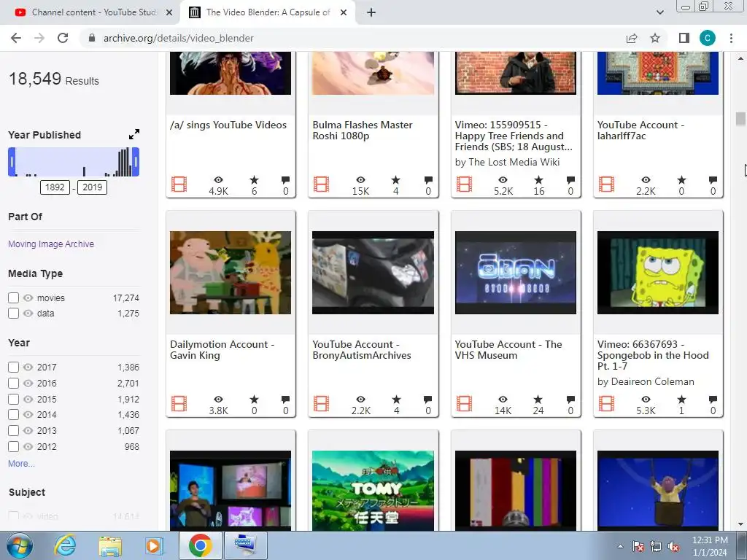Reload the archive.org page
The width and height of the screenshot is (747, 560).
[63, 38]
